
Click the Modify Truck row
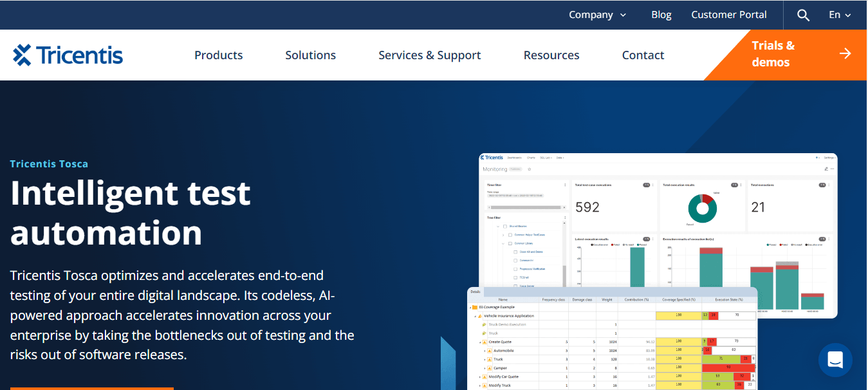(x=613, y=385)
